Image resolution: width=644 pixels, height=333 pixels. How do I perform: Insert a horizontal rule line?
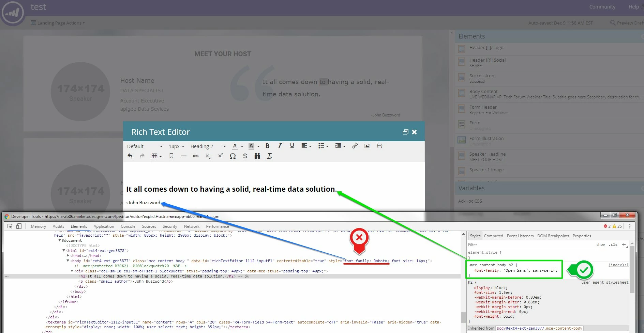184,156
